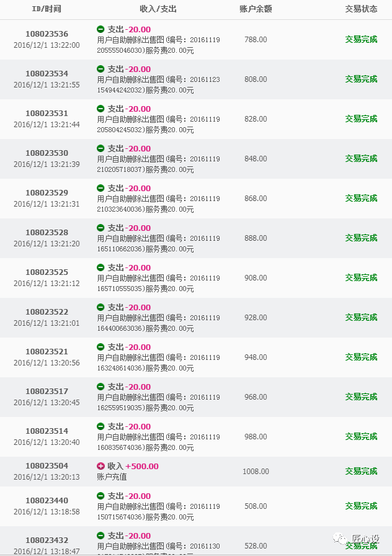Open transaction ID 108023522
392x556 pixels.
pos(47,312)
